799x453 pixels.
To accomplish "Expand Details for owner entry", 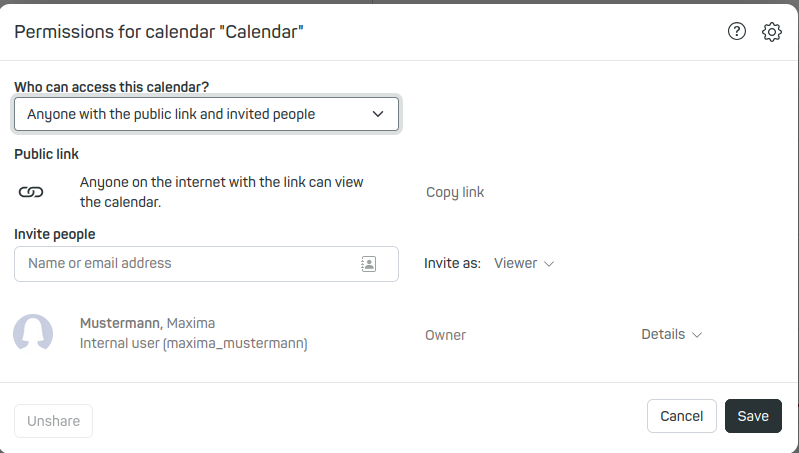I will click(672, 334).
